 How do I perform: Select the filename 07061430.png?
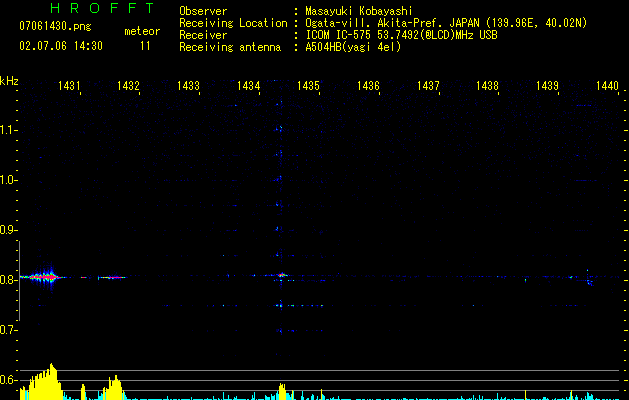[x=55, y=27]
